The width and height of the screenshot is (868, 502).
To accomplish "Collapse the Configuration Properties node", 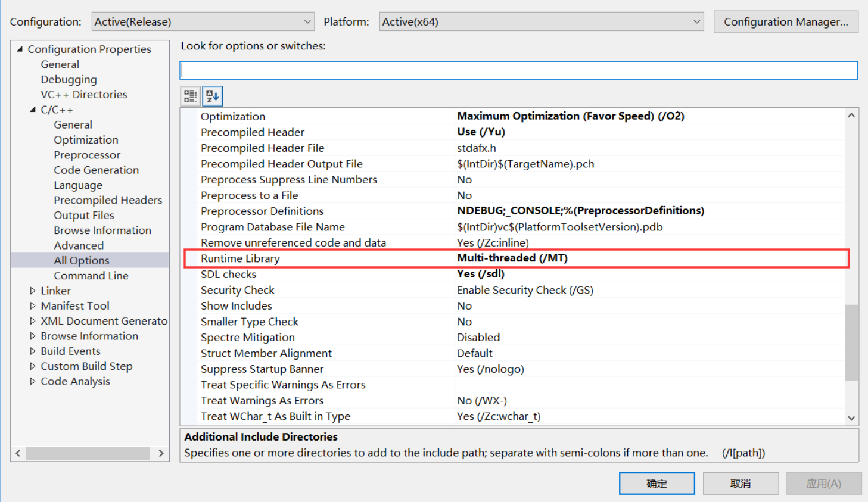I will click(20, 49).
